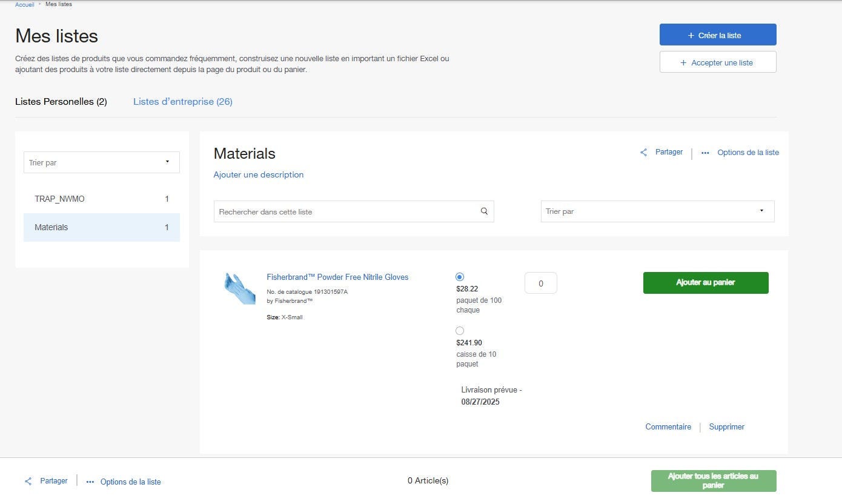Click the nitrile gloves product thumbnail
Image resolution: width=842 pixels, height=504 pixels.
[240, 288]
